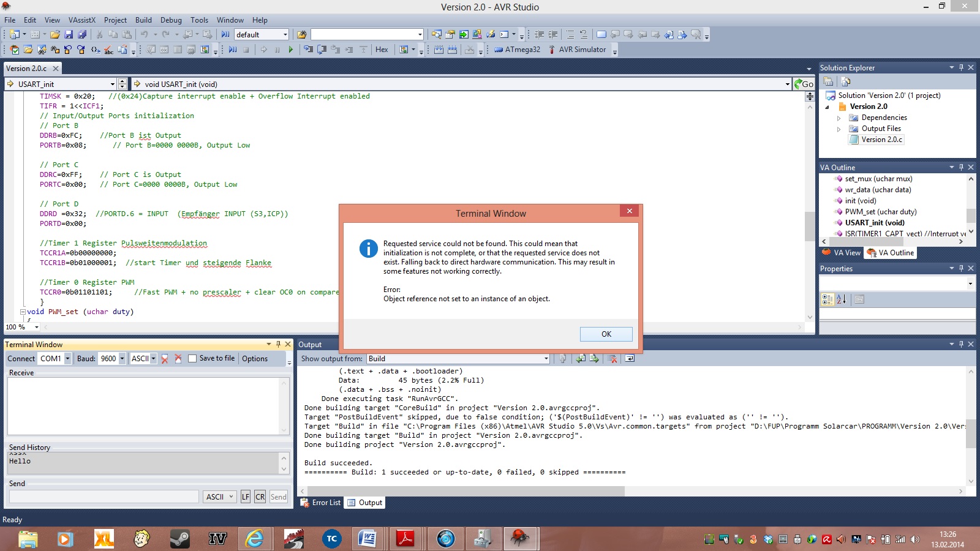
Task: Click the clear send history red X icon
Action: (178, 359)
